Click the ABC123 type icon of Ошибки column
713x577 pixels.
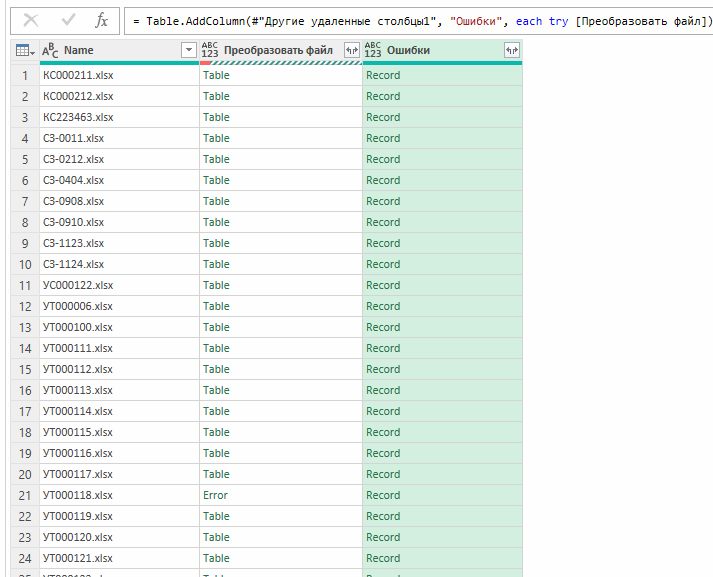pyautogui.click(x=372, y=50)
